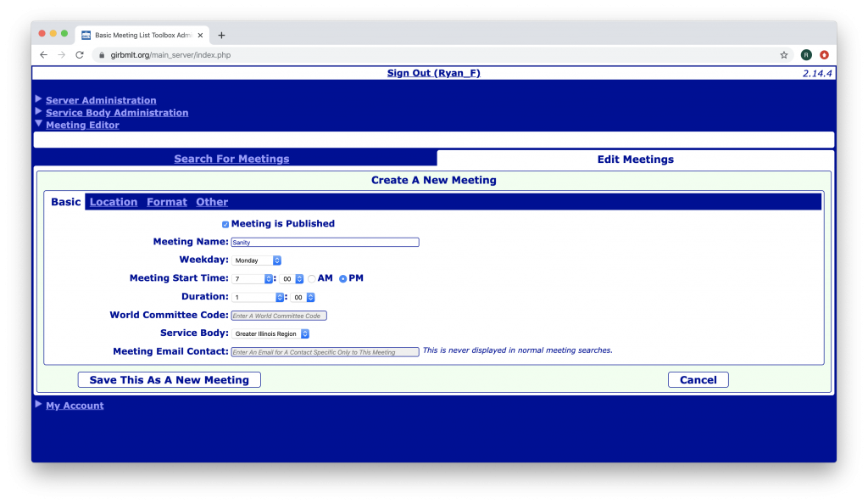Click the Meeting Email Contact field
This screenshot has height=504, width=868.
click(325, 352)
